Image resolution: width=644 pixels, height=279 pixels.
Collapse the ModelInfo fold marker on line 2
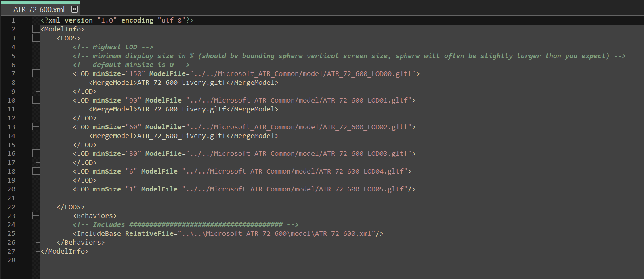[36, 29]
